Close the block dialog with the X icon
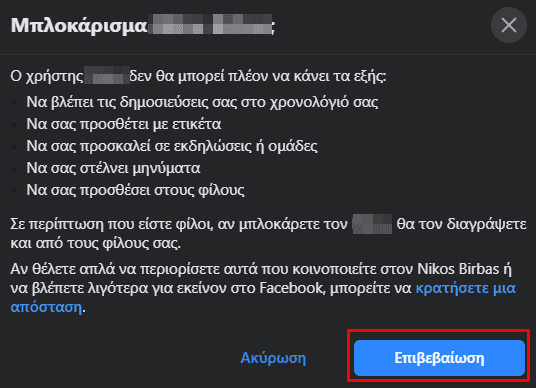Viewport: 536px width, 388px height. click(509, 25)
